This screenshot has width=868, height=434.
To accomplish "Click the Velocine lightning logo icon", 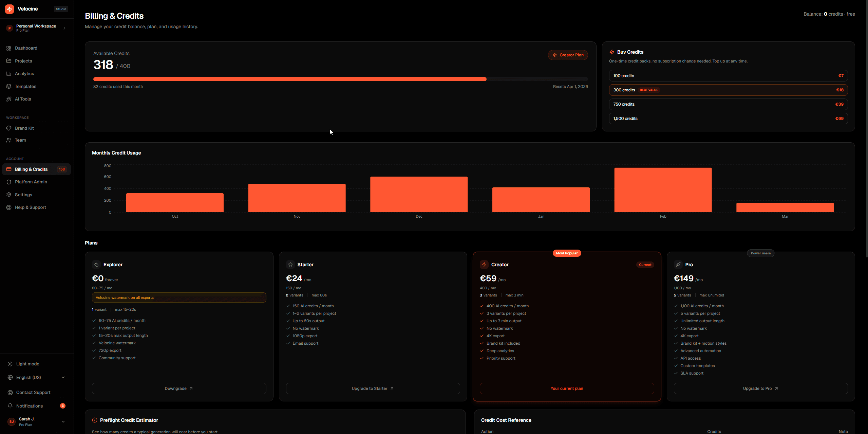I will (10, 9).
